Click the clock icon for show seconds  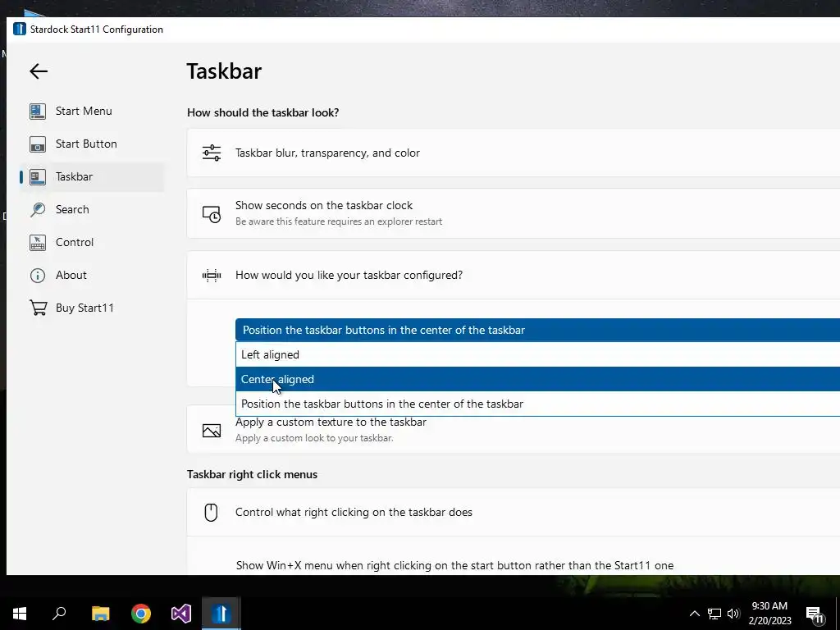pyautogui.click(x=212, y=214)
